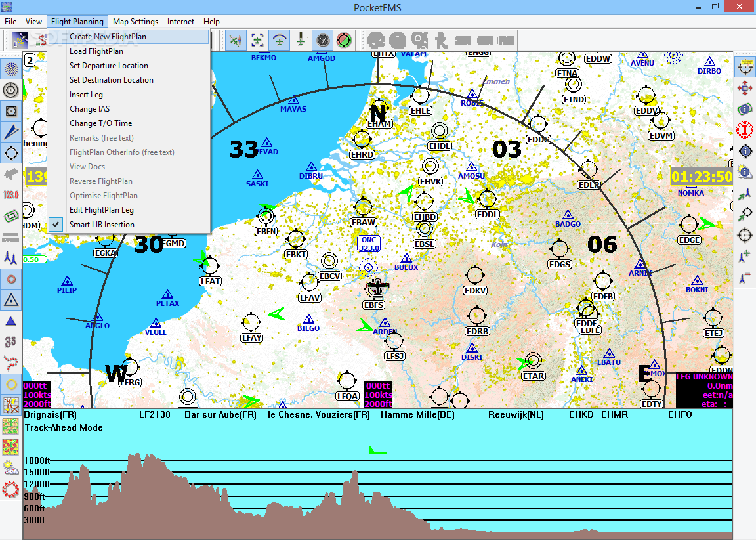Open the File menu
The width and height of the screenshot is (756, 541).
pos(10,22)
